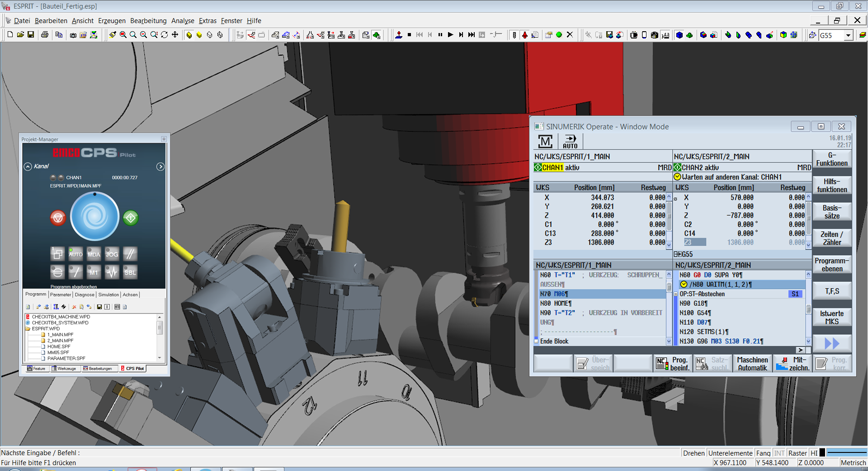Viewport: 868px width, 471px height.
Task: Click the blue feed override dial
Action: point(94,217)
